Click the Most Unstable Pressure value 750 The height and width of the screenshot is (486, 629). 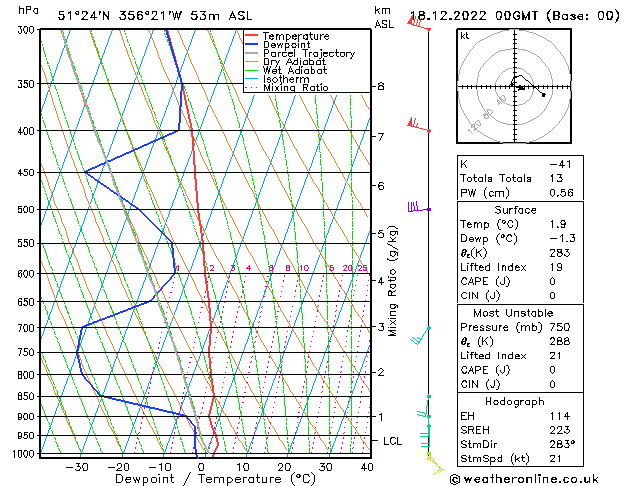pyautogui.click(x=560, y=327)
